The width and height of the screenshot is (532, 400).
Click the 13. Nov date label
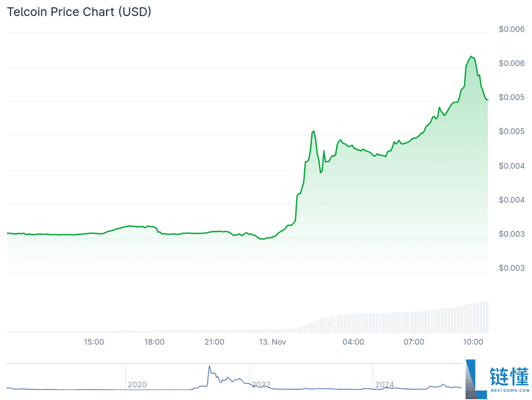(x=272, y=342)
